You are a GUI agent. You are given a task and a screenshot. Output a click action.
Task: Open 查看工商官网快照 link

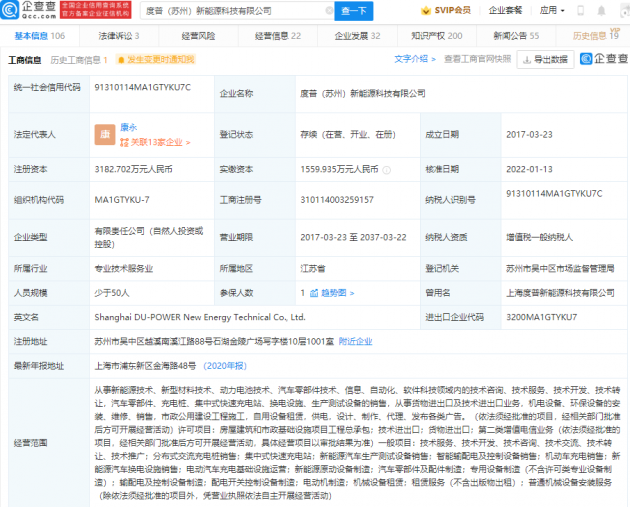pos(477,59)
